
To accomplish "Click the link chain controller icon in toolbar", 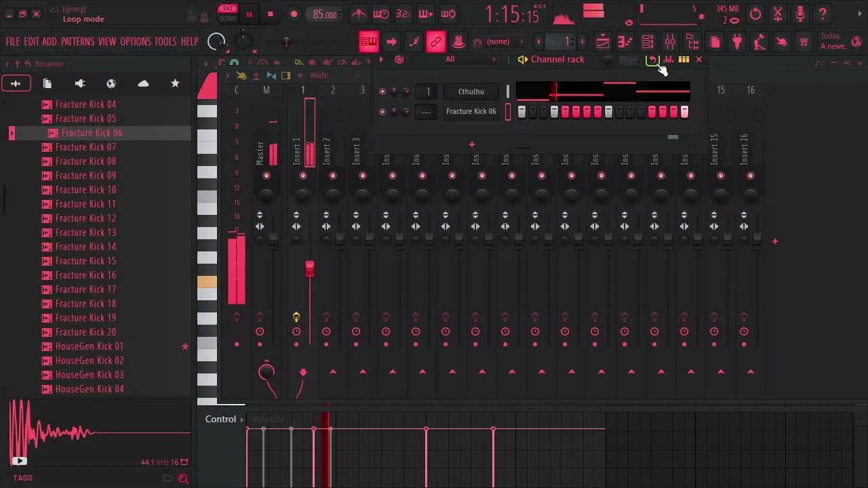I will point(436,41).
